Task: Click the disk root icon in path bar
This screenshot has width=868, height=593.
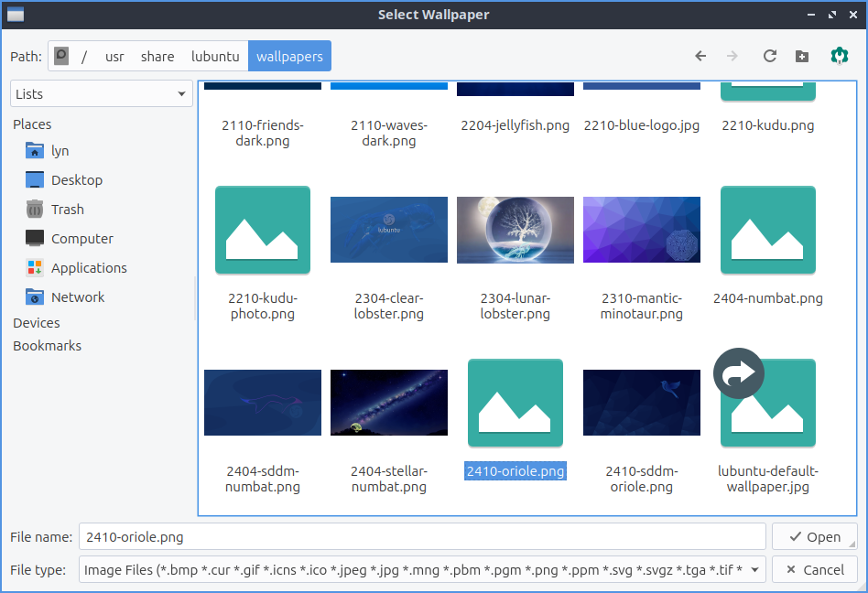Action: [x=61, y=56]
